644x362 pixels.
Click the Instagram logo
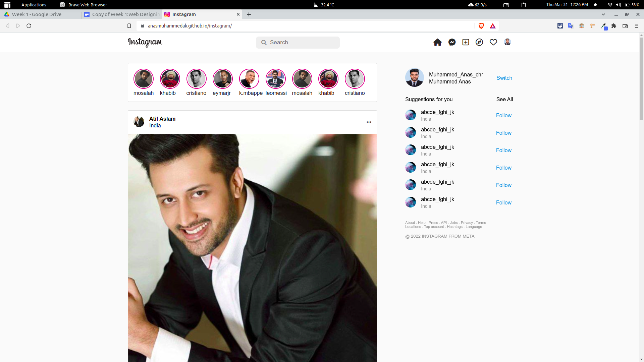(145, 43)
